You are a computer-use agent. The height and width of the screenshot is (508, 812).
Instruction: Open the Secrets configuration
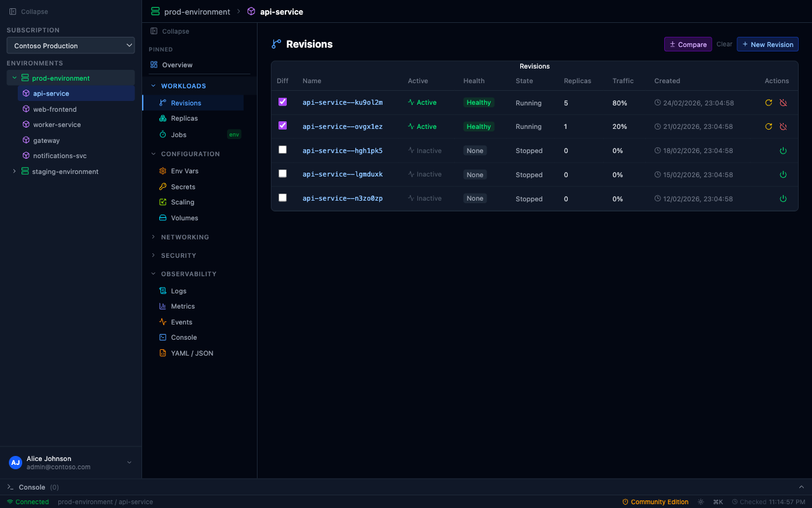point(184,186)
